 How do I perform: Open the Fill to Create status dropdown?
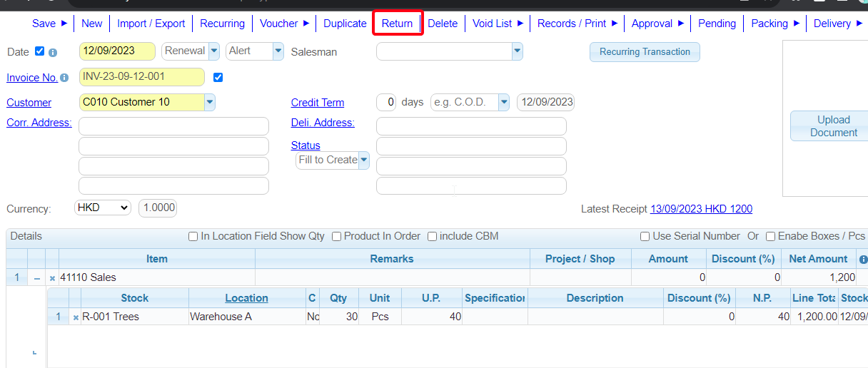click(x=364, y=160)
